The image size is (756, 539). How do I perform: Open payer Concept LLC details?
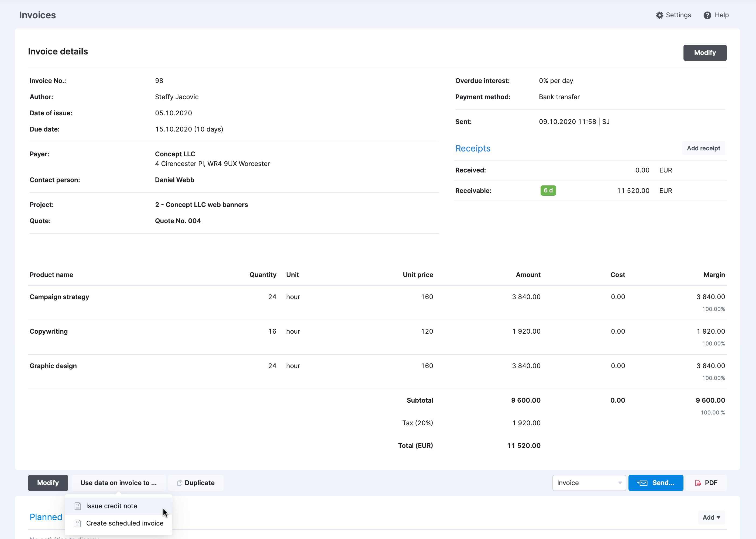point(175,154)
